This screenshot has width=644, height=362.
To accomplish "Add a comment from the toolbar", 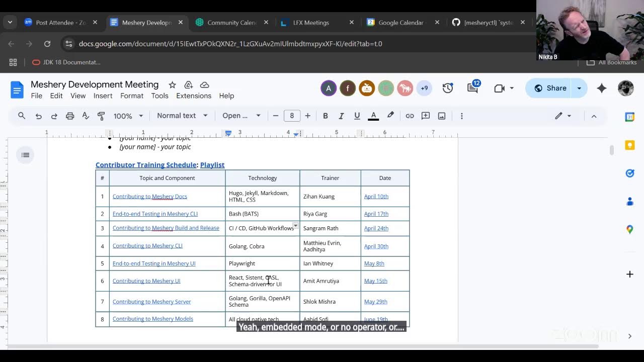I will click(x=426, y=116).
